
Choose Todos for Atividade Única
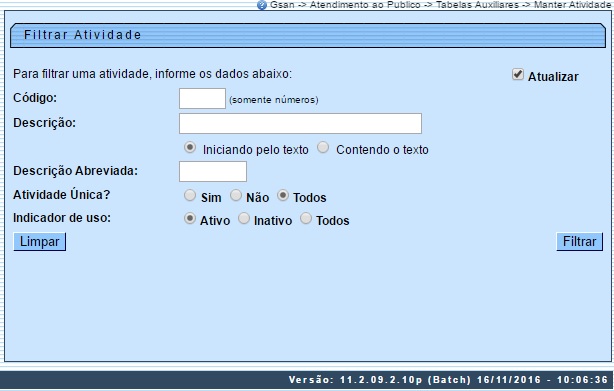pyautogui.click(x=283, y=195)
